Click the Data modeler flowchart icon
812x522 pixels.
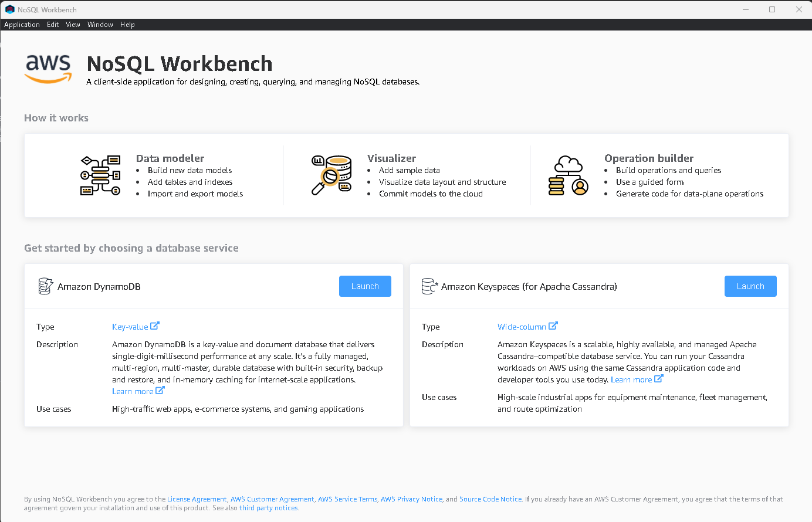pyautogui.click(x=100, y=175)
